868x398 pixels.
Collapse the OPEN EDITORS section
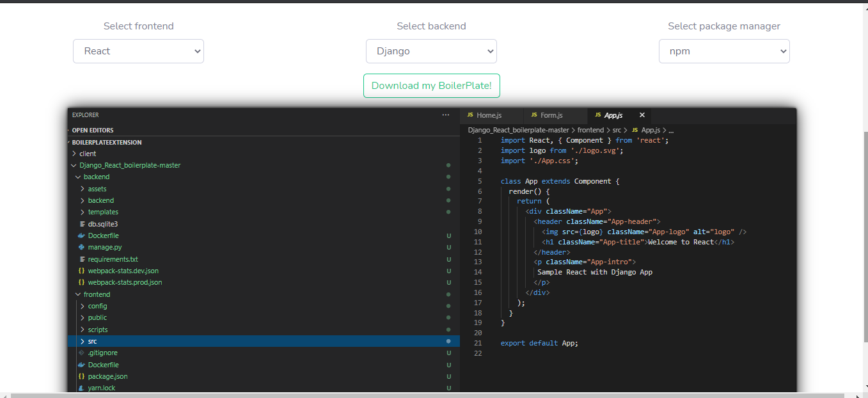coord(93,130)
